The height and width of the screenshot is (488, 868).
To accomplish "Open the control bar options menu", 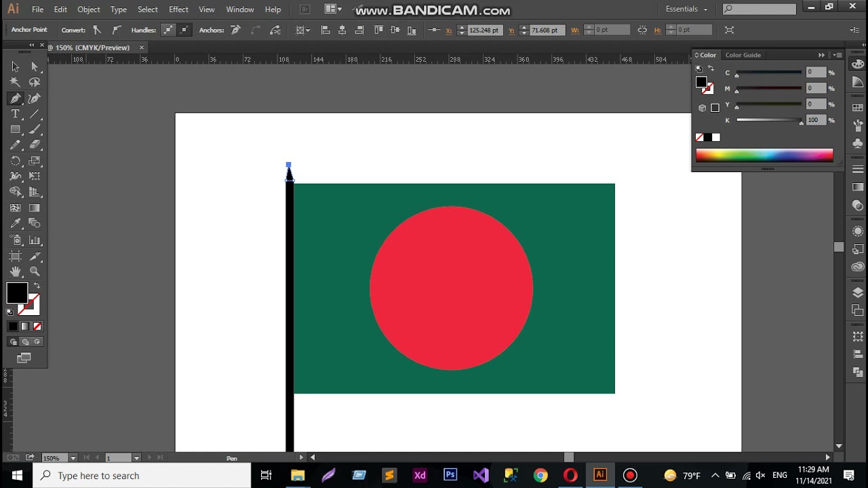I will pyautogui.click(x=854, y=30).
